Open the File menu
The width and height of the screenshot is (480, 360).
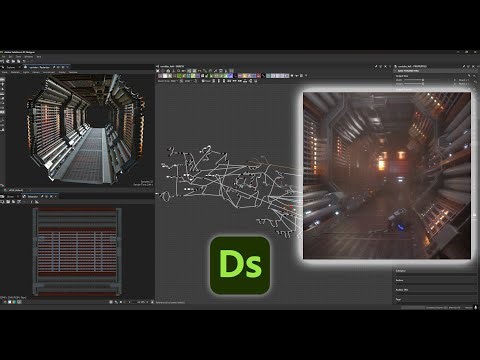(3, 57)
